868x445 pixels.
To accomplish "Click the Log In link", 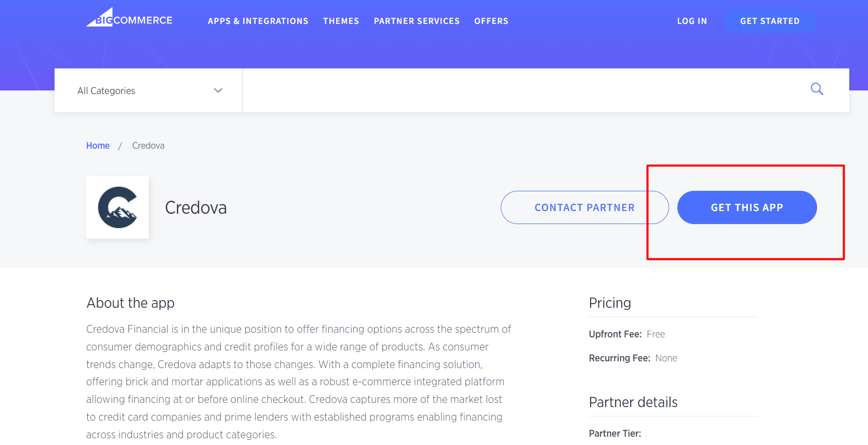I will pos(692,21).
